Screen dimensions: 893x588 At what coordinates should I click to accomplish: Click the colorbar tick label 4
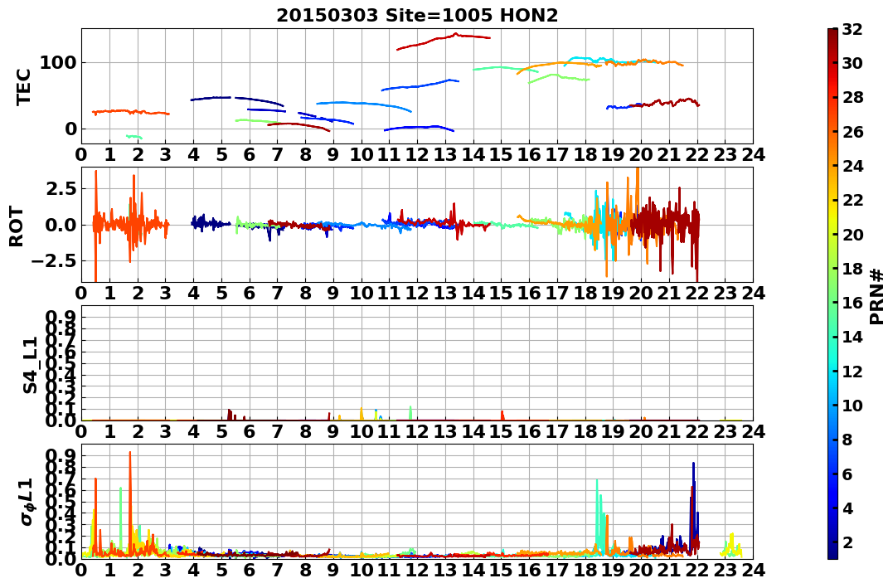point(848,508)
